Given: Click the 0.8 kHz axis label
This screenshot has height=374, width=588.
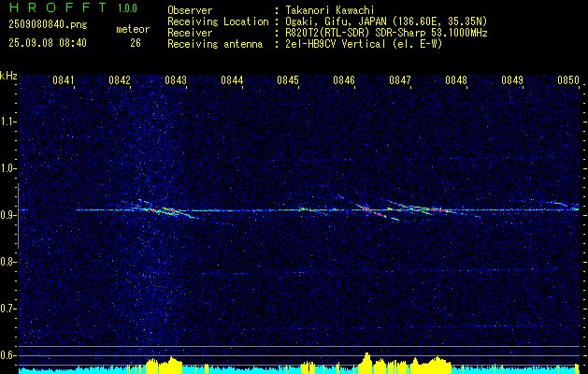Looking at the screenshot, I should [8, 262].
